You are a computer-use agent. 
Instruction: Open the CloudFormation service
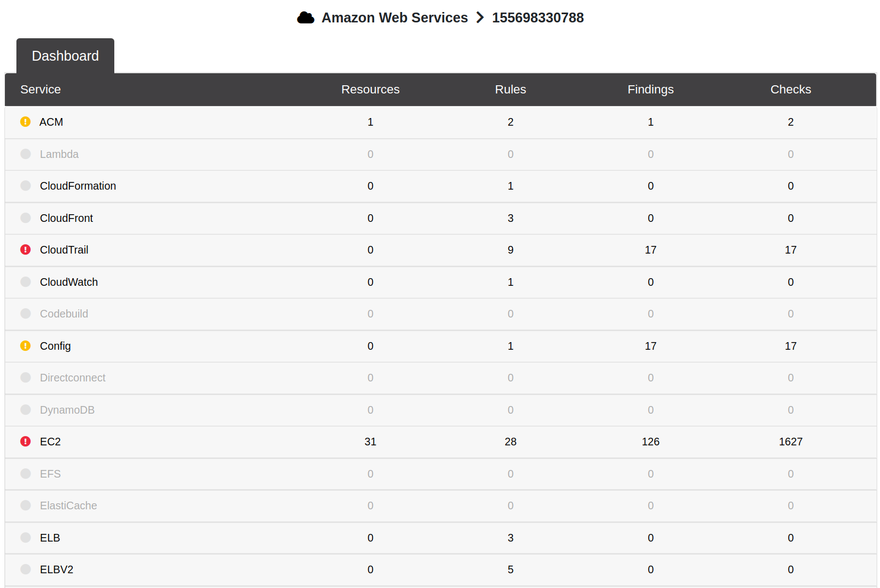[78, 186]
